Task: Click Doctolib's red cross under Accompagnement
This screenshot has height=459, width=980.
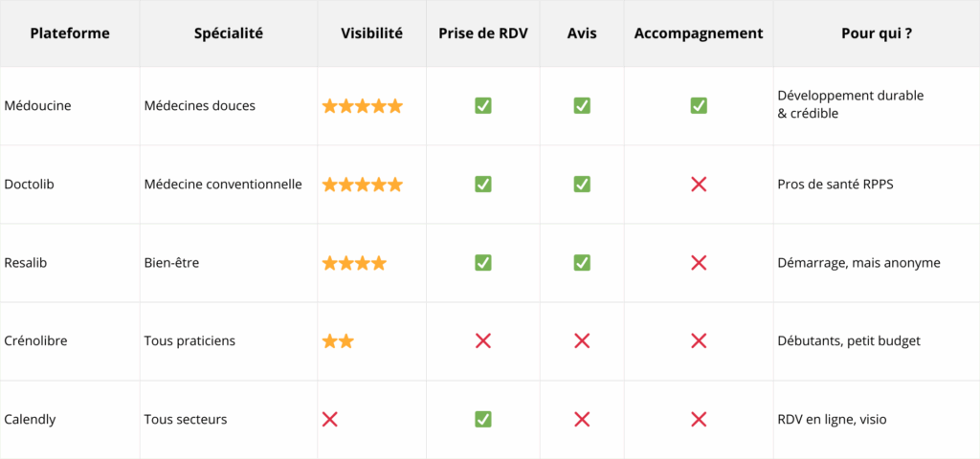Action: coord(699,185)
